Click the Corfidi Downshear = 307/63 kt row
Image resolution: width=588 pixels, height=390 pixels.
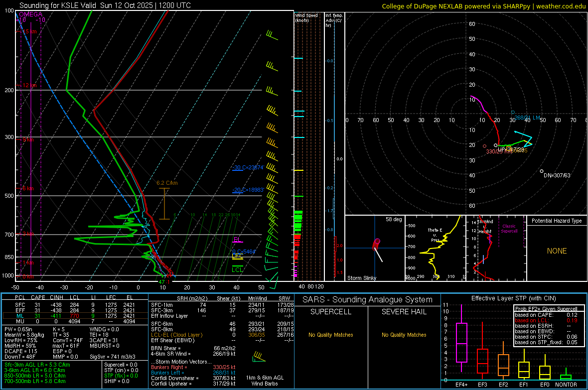click(193, 378)
